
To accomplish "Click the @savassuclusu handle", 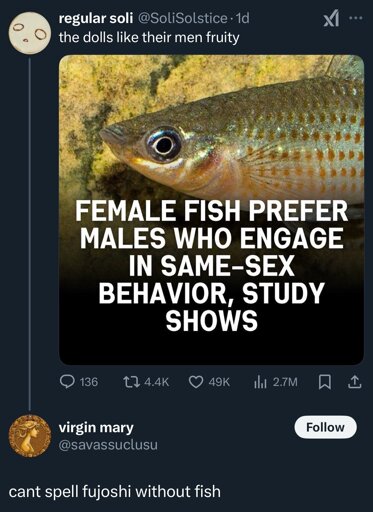I will coord(108,445).
